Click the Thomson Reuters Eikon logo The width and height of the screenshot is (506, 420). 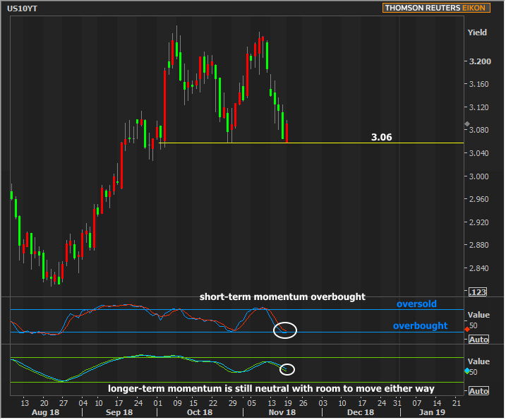(442, 8)
